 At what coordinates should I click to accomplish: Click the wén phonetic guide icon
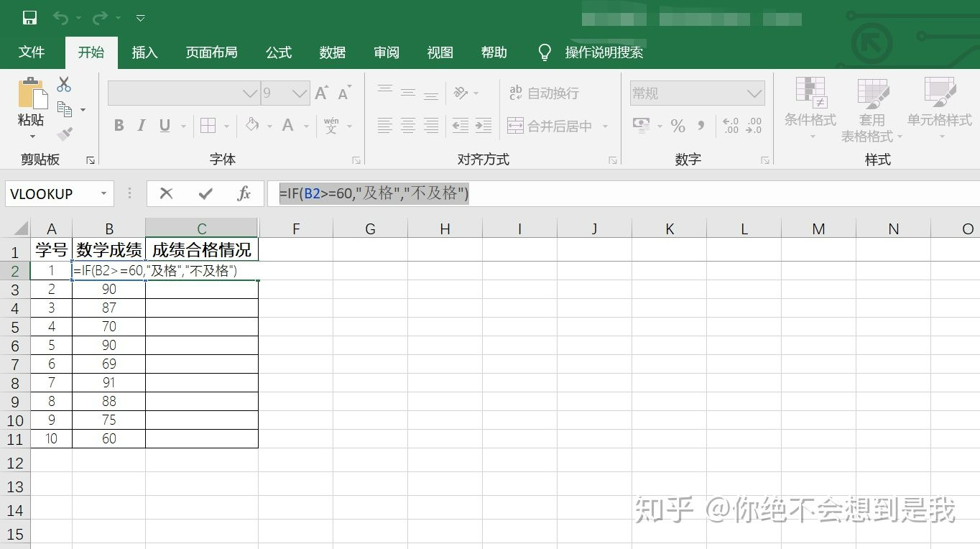[x=331, y=126]
